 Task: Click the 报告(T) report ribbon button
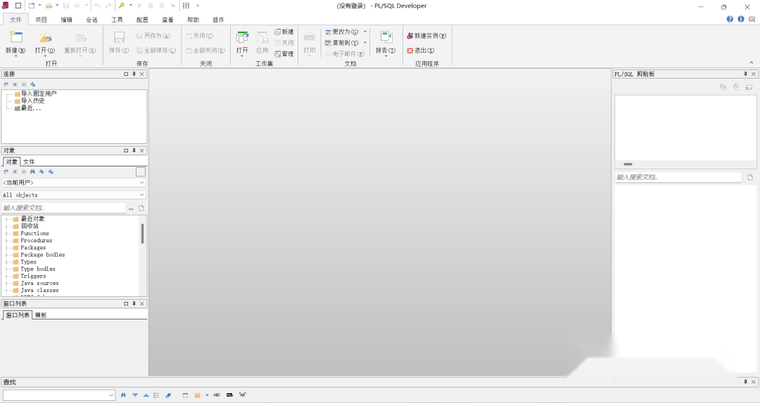point(386,43)
